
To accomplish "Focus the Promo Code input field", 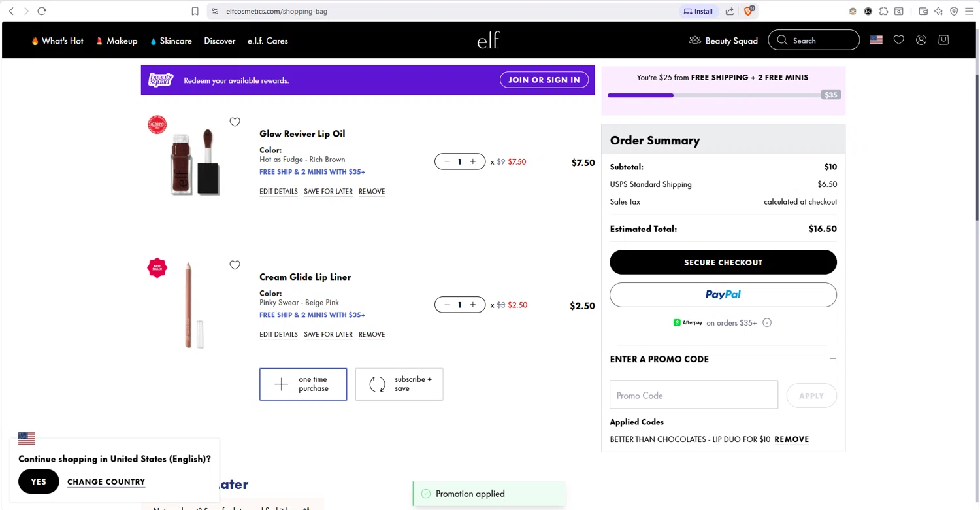I will (693, 396).
